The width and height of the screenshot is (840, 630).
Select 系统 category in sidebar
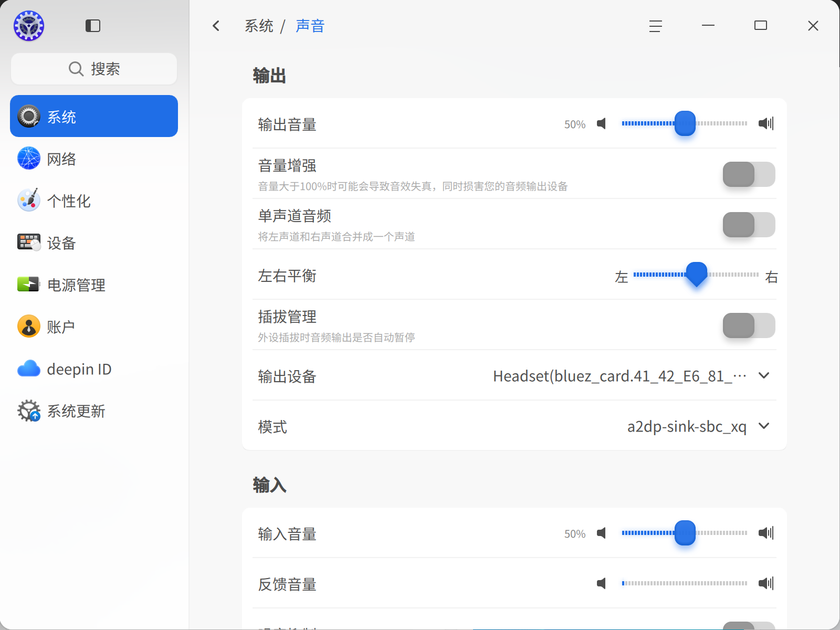pyautogui.click(x=94, y=116)
